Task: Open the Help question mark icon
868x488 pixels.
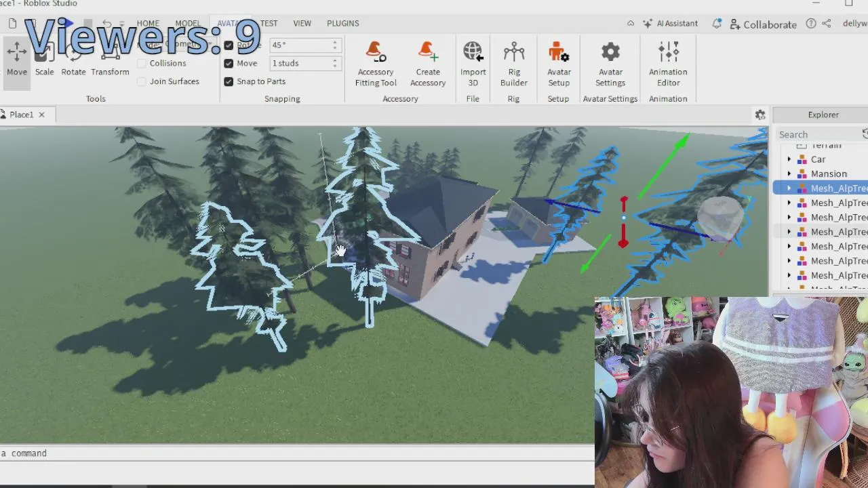Action: pyautogui.click(x=811, y=23)
